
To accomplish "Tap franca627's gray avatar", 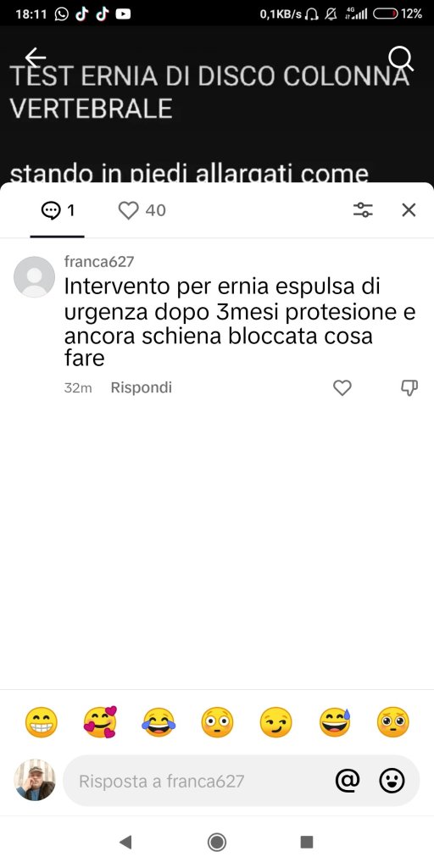I will pos(34,277).
